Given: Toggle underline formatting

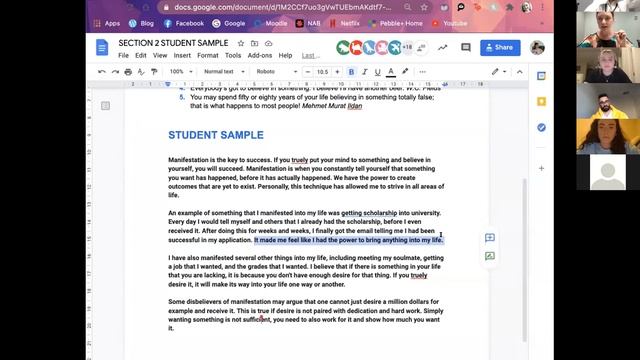Looking at the screenshot, I should pos(378,72).
